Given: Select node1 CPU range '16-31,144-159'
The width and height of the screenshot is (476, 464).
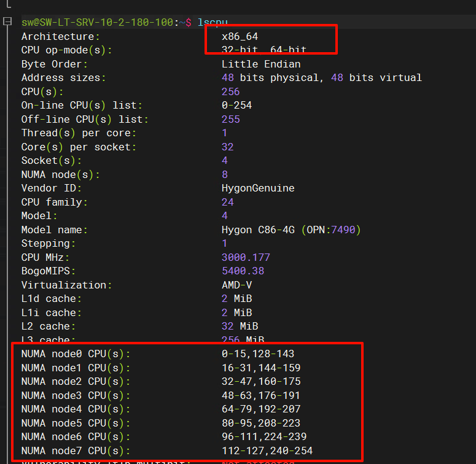Looking at the screenshot, I should coord(261,368).
